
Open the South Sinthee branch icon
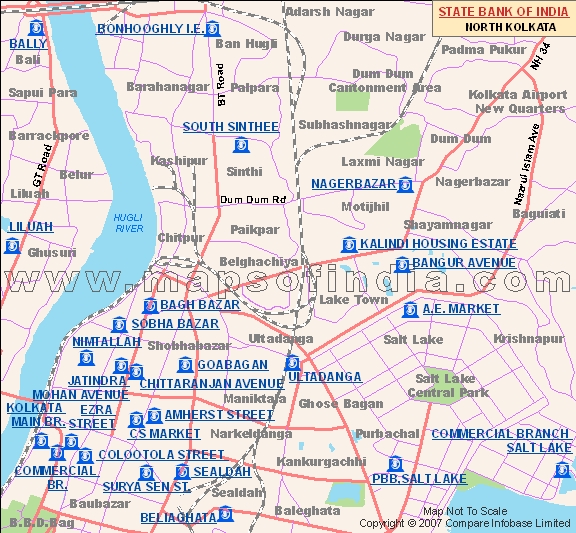[x=241, y=144]
